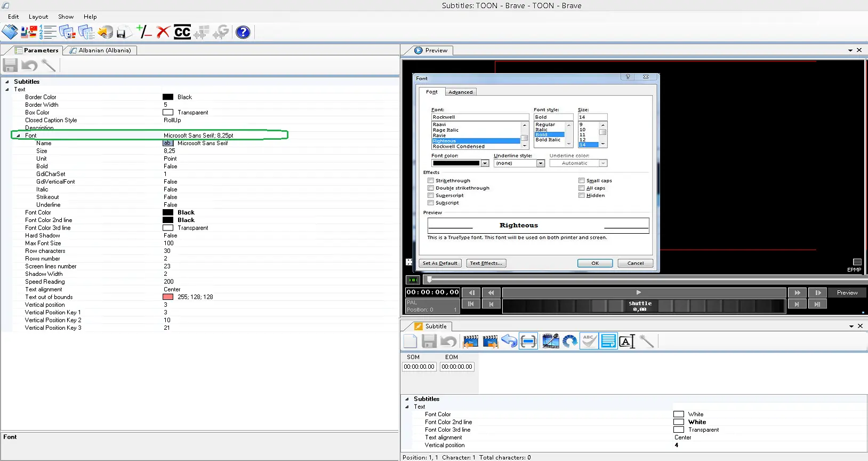Screen dimensions: 868x461
Task: Click the green plus/red minus icon
Action: 144,31
